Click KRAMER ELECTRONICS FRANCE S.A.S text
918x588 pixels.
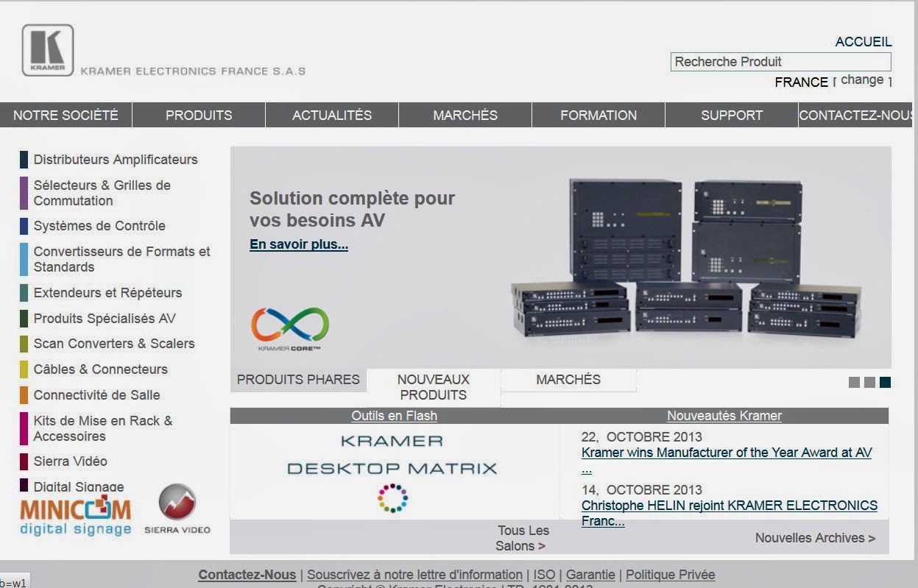[193, 71]
